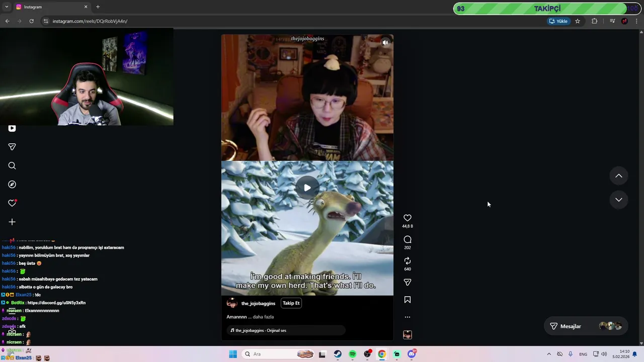The height and width of the screenshot is (362, 644).
Task: Expand the tab search dropdown
Action: click(x=7, y=7)
